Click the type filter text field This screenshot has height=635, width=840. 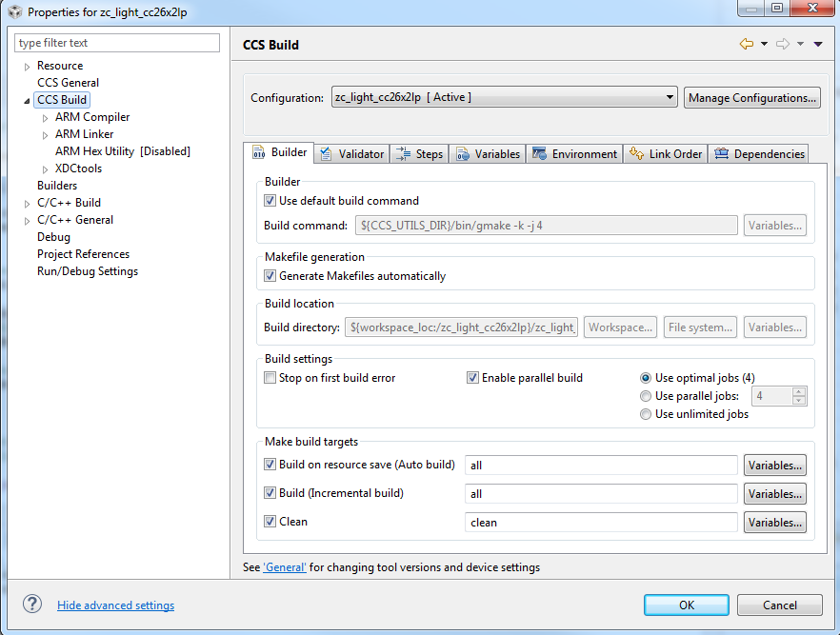pyautogui.click(x=117, y=43)
